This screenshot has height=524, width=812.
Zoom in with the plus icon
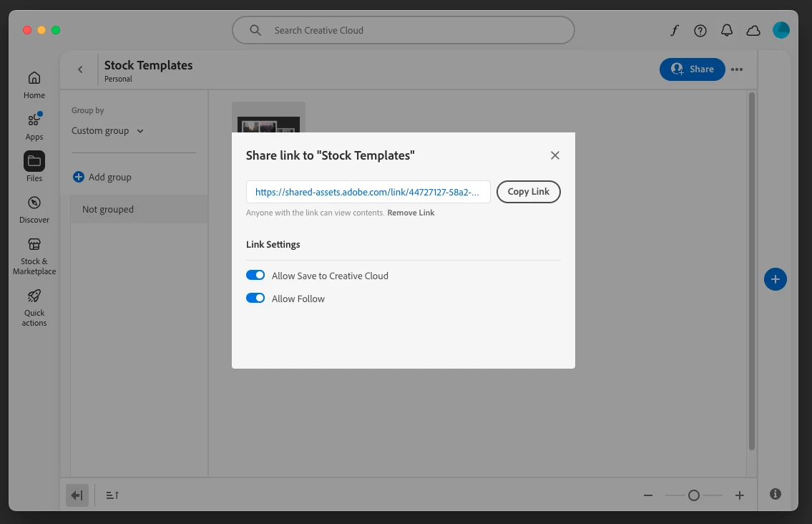click(740, 495)
